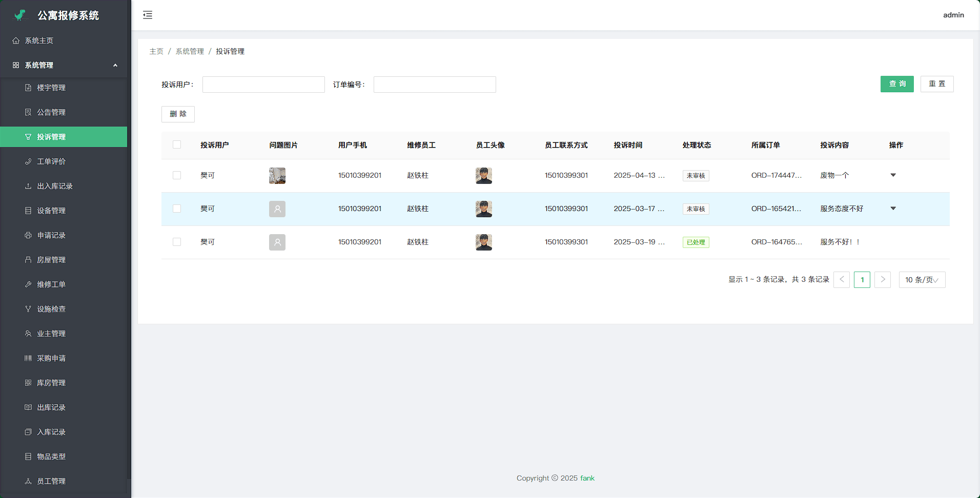The height and width of the screenshot is (498, 980).
Task: Toggle the select-all checkbox in table header
Action: 177,145
